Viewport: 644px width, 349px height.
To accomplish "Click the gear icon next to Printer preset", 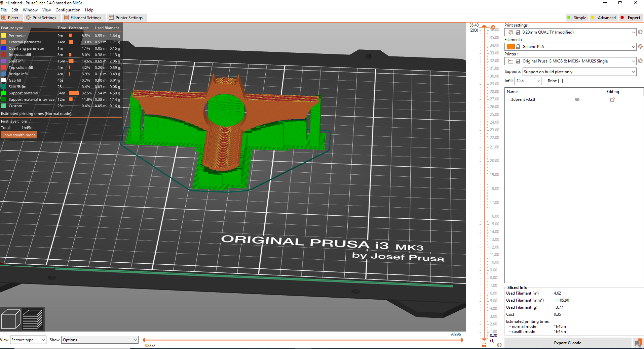I will click(x=640, y=61).
